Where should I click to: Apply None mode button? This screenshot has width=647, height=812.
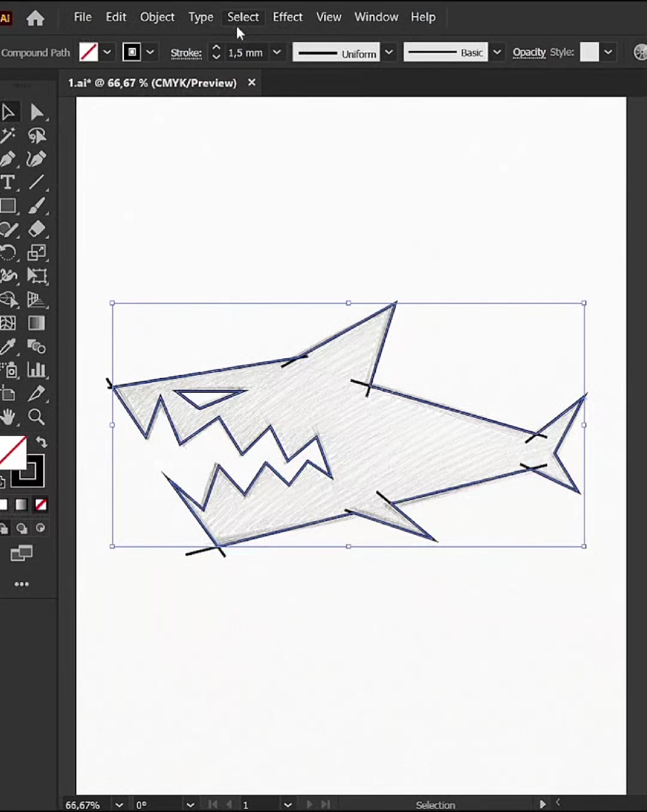(x=41, y=505)
